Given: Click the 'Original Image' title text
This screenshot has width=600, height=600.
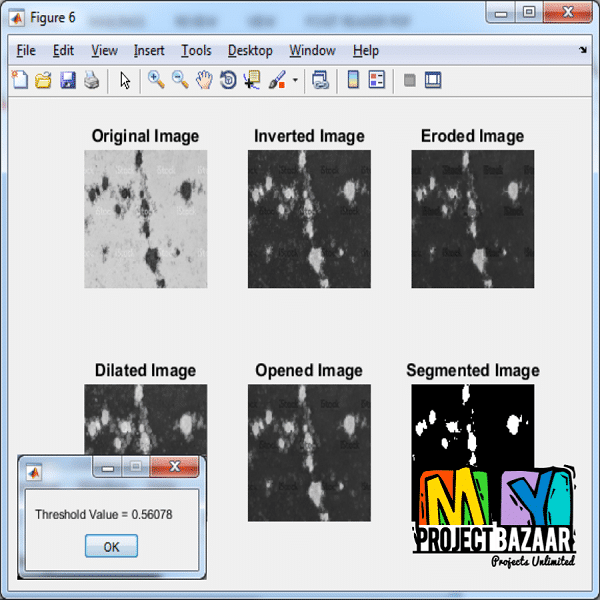Looking at the screenshot, I should (x=145, y=136).
